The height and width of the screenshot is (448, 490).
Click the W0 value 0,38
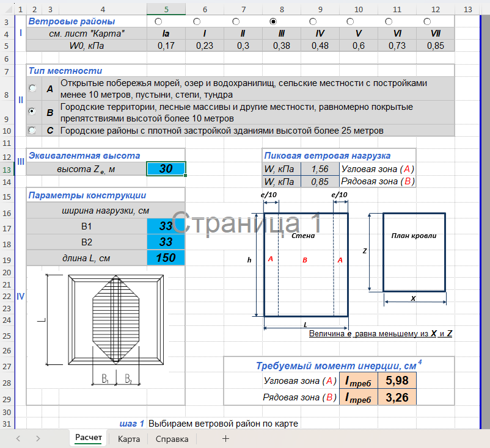coord(282,46)
